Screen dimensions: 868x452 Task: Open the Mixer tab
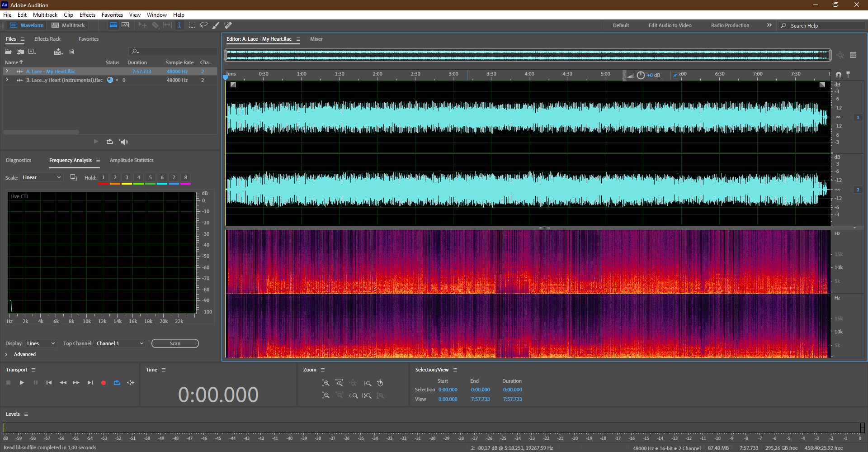(x=316, y=39)
